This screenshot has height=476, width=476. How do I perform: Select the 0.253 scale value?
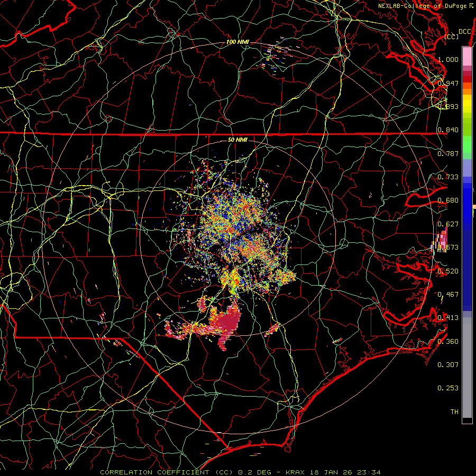point(448,388)
